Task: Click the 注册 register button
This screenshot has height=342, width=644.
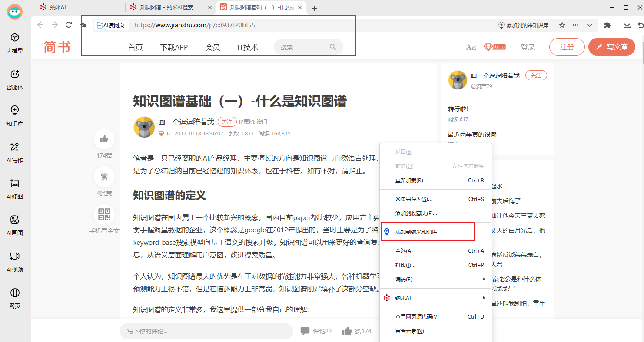Action: (567, 47)
